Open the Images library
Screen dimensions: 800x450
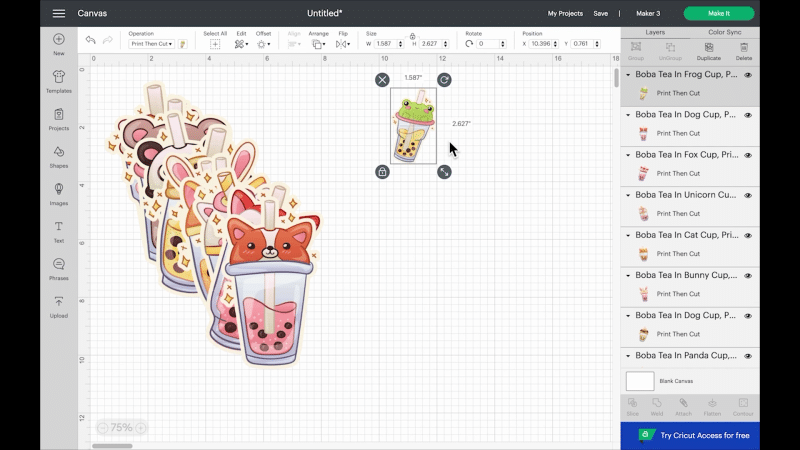pyautogui.click(x=59, y=194)
